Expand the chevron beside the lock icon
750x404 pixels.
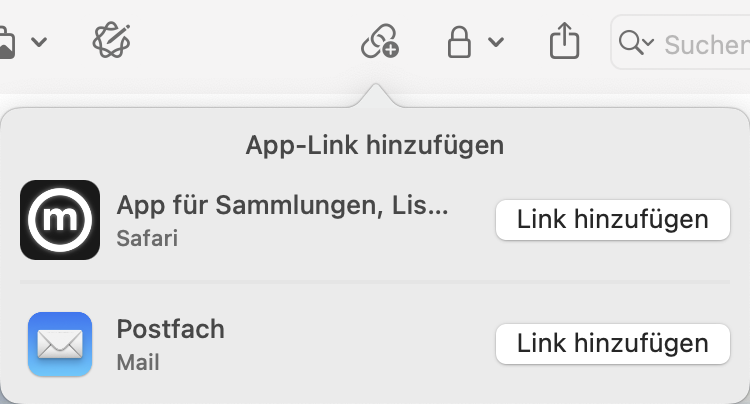click(x=496, y=42)
